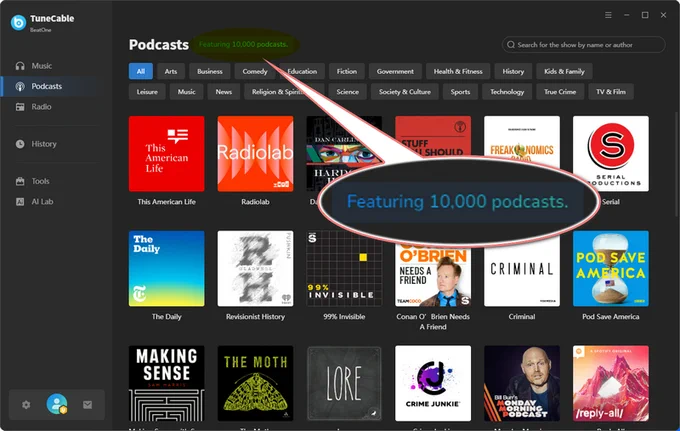
Task: Open the hamburger menu icon
Action: click(608, 15)
